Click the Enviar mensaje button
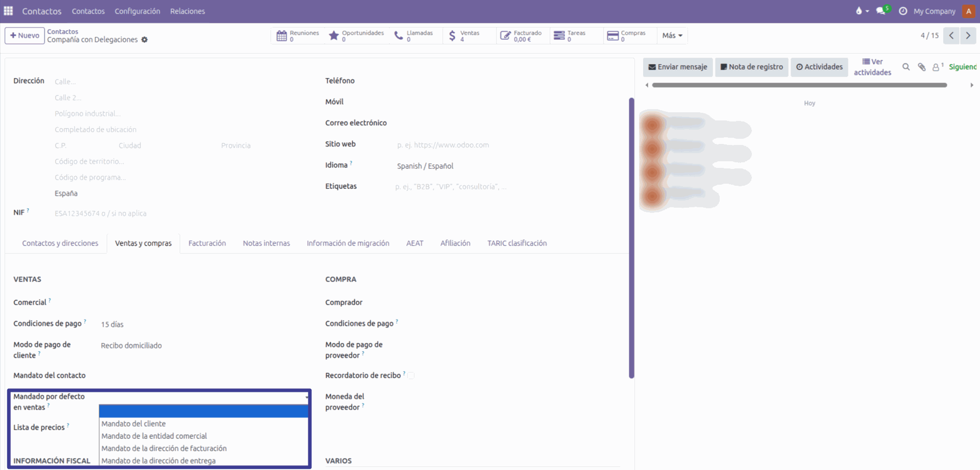The image size is (980, 470). [677, 67]
